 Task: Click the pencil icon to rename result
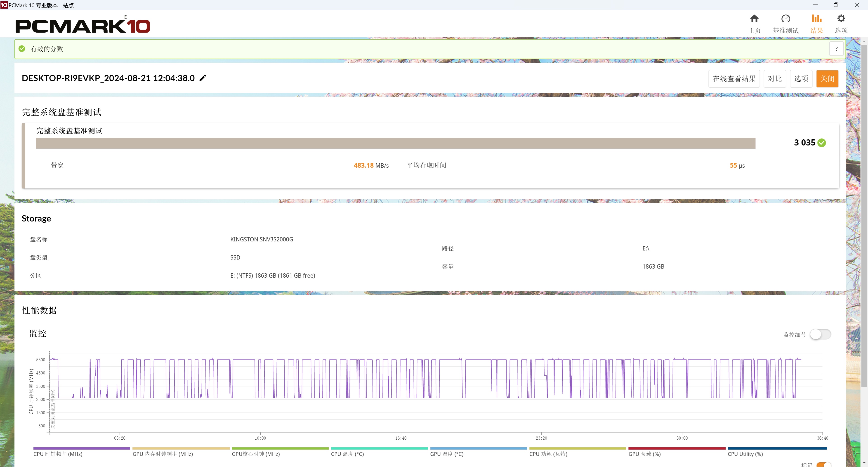coord(203,78)
